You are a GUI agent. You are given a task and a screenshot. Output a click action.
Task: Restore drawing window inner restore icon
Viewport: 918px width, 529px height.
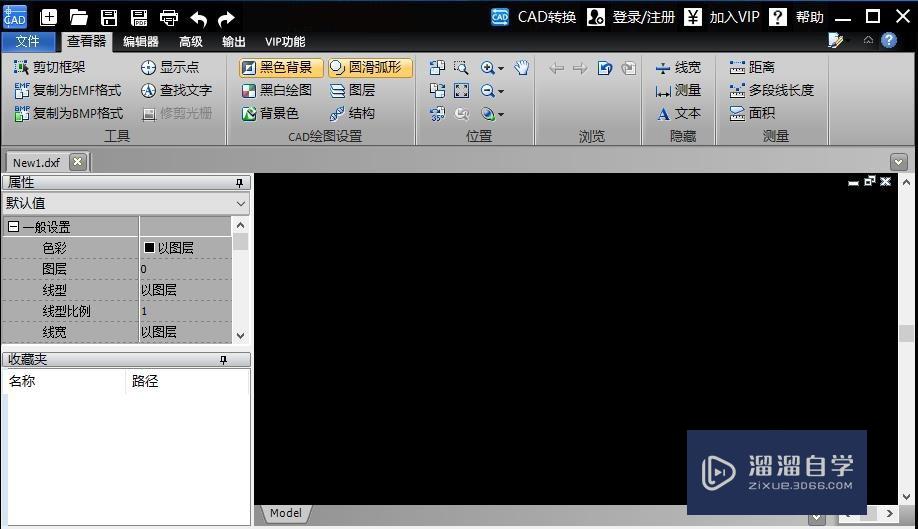(869, 181)
